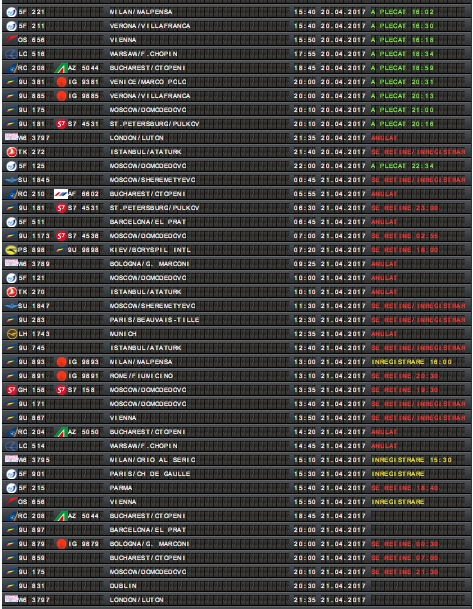
Task: Select the PARIS/CH DE GAULLE destination
Action: 150,474
